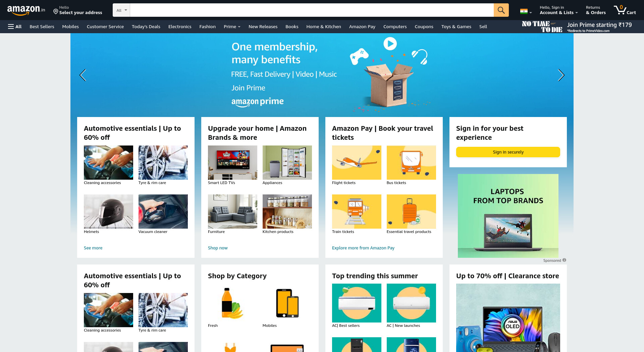This screenshot has height=352, width=644.
Task: Open Clearance store ASUS OLED image
Action: 508,318
